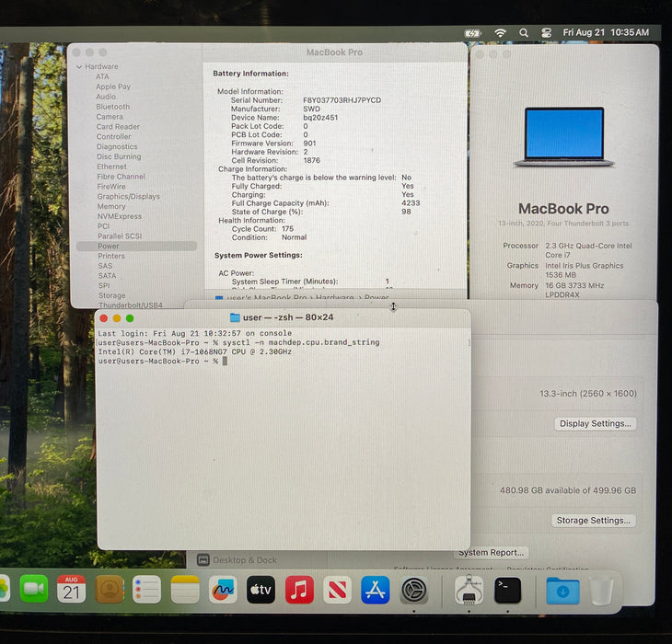Select SAS in the Hardware list

click(x=105, y=266)
